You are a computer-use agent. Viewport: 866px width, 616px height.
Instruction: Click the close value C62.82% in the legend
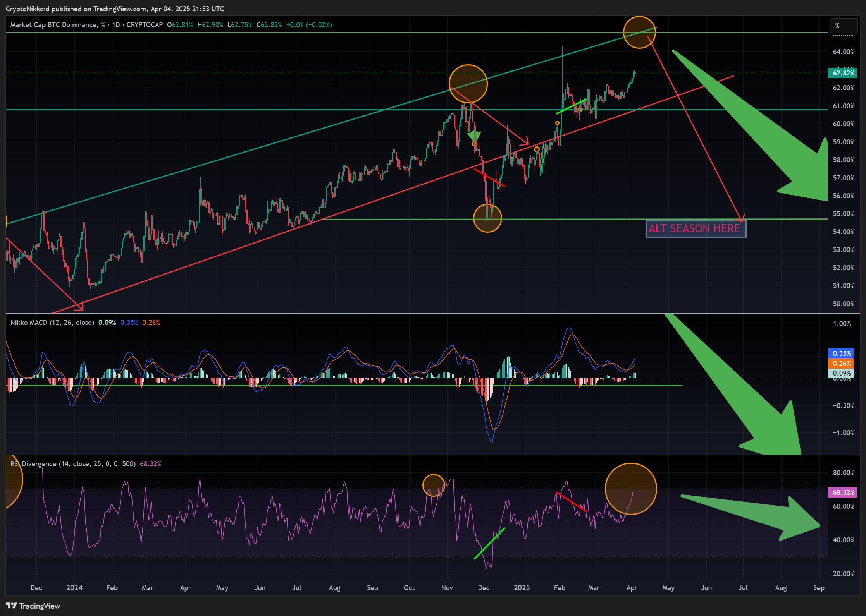(269, 25)
